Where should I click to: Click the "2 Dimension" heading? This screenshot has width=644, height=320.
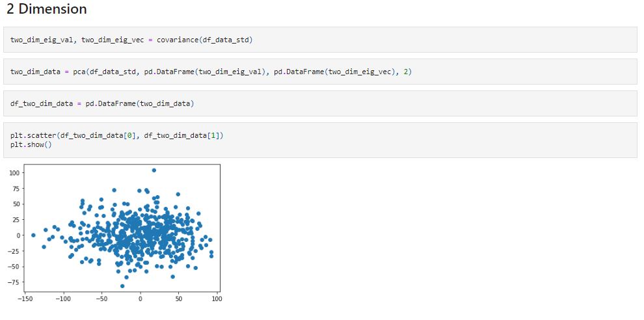click(46, 10)
